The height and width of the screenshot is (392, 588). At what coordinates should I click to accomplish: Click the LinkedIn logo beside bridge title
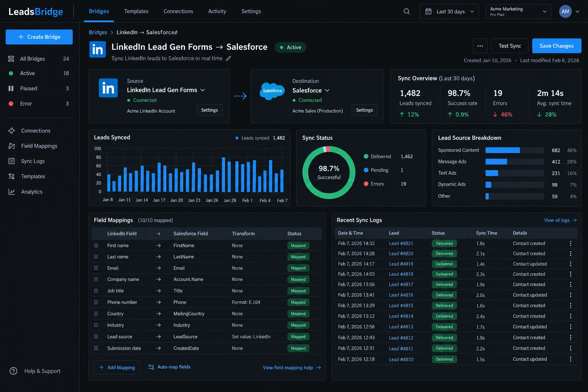[97, 49]
